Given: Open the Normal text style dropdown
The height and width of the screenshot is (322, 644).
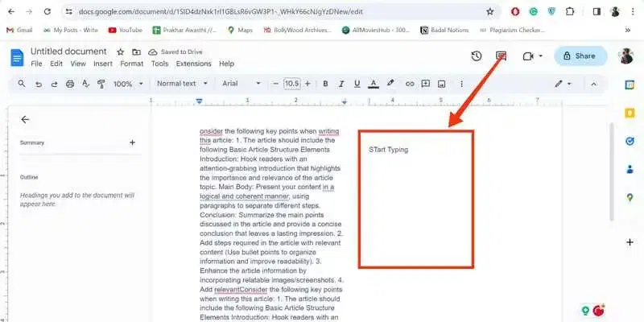Looking at the screenshot, I should [183, 84].
